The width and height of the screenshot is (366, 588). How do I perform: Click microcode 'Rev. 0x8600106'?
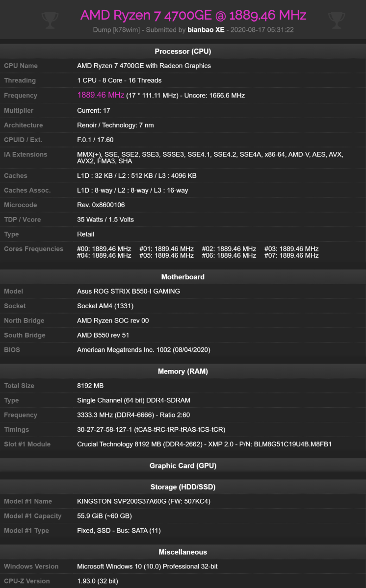pyautogui.click(x=101, y=205)
